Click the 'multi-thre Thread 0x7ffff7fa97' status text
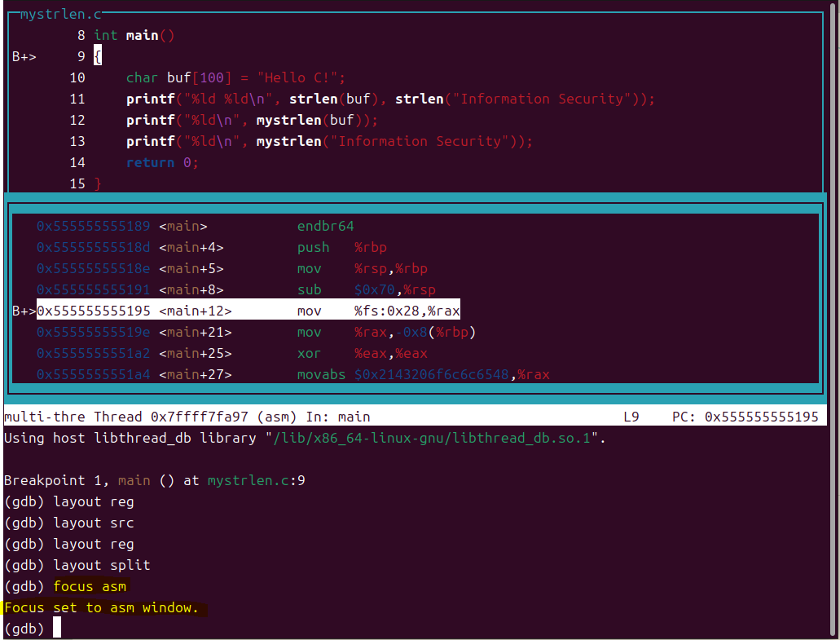The image size is (840, 640). (126, 417)
